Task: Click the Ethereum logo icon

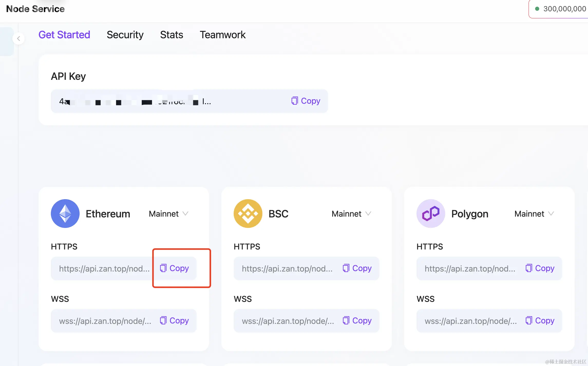Action: click(x=65, y=214)
